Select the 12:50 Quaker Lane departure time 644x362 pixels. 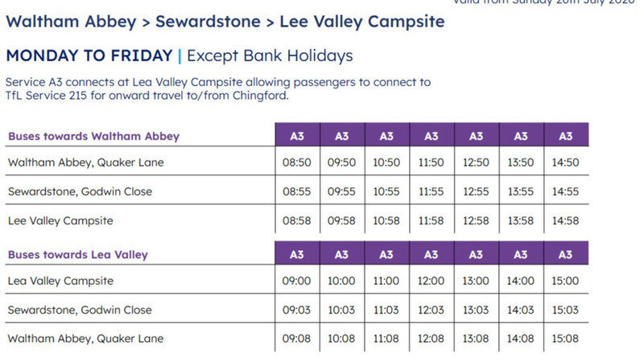(476, 162)
